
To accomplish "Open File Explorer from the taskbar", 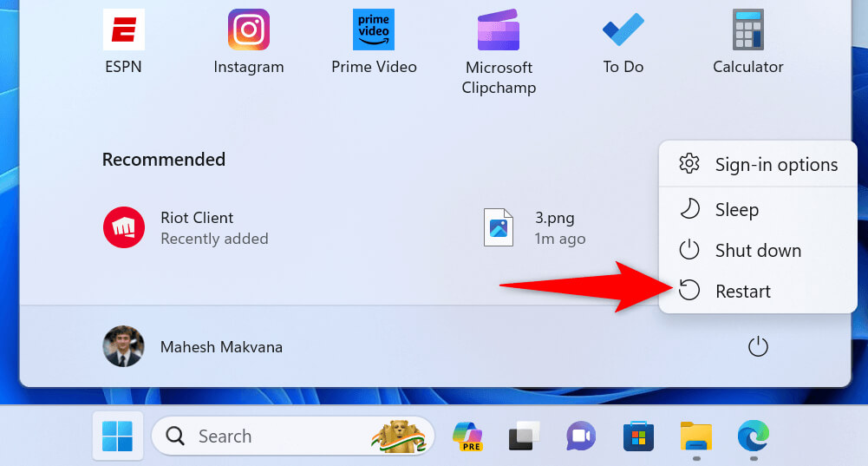I will (x=695, y=436).
